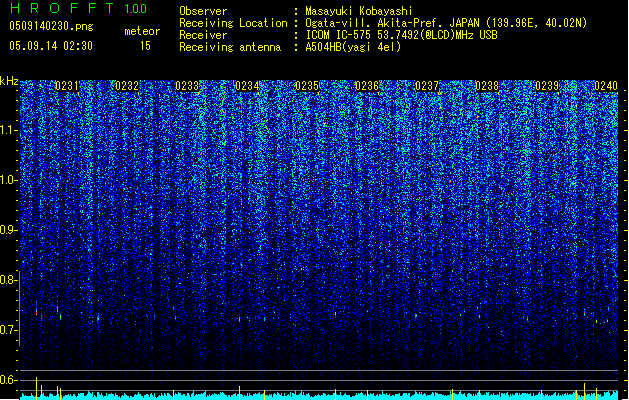
Task: Click the 0.7 frequency axis label
Action: [9, 330]
